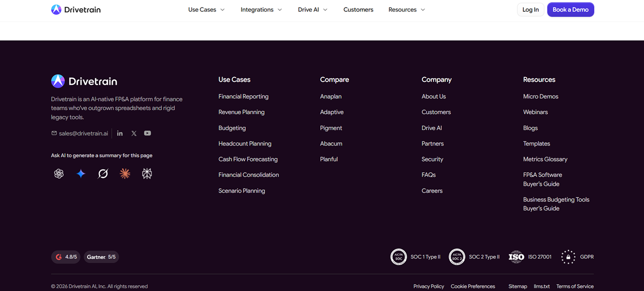Click the G2 4.8/5 rating badge
The width and height of the screenshot is (644, 291).
pyautogui.click(x=66, y=257)
